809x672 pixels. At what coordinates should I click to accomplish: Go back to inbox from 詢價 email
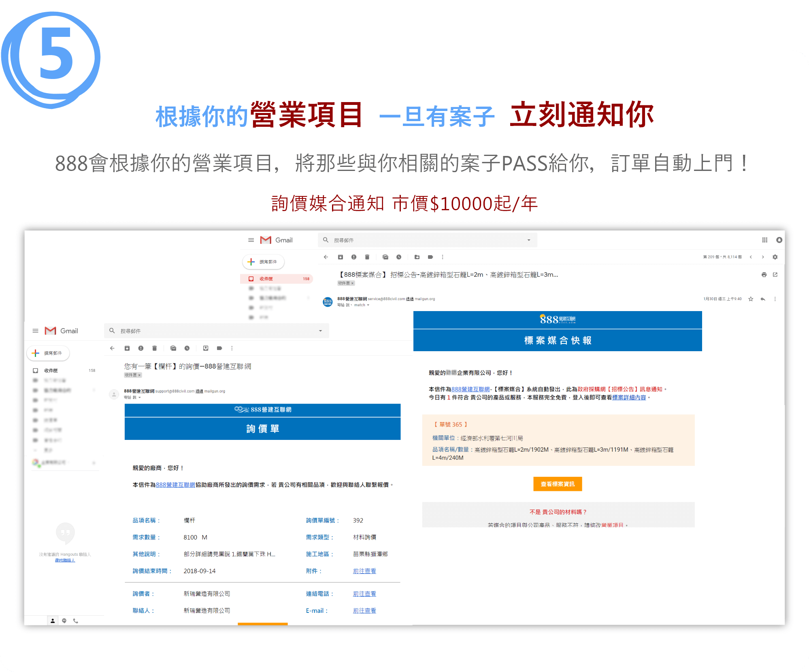tap(112, 348)
